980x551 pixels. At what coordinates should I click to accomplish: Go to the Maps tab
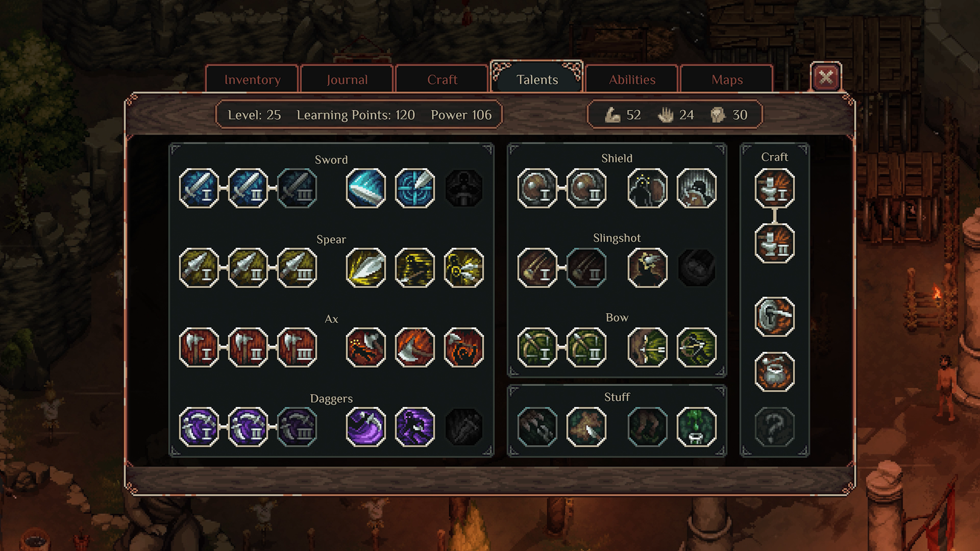(727, 79)
